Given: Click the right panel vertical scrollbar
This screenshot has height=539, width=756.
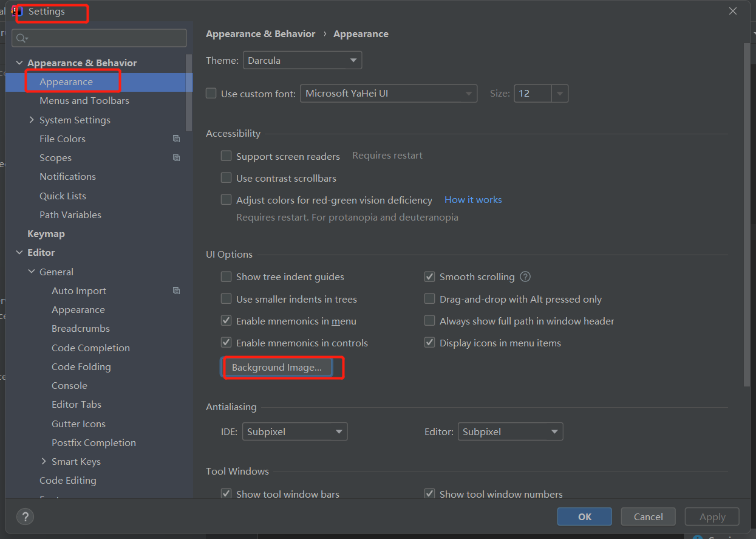Looking at the screenshot, I should (x=747, y=213).
